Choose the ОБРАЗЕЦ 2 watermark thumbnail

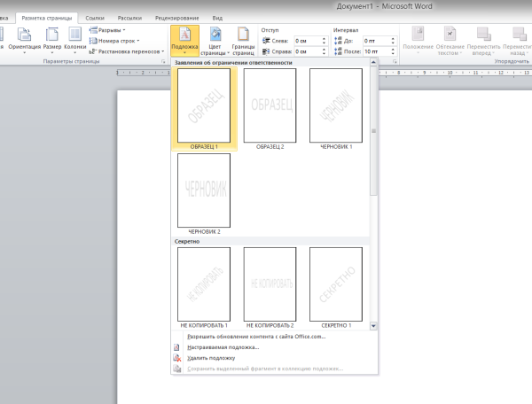pyautogui.click(x=270, y=105)
